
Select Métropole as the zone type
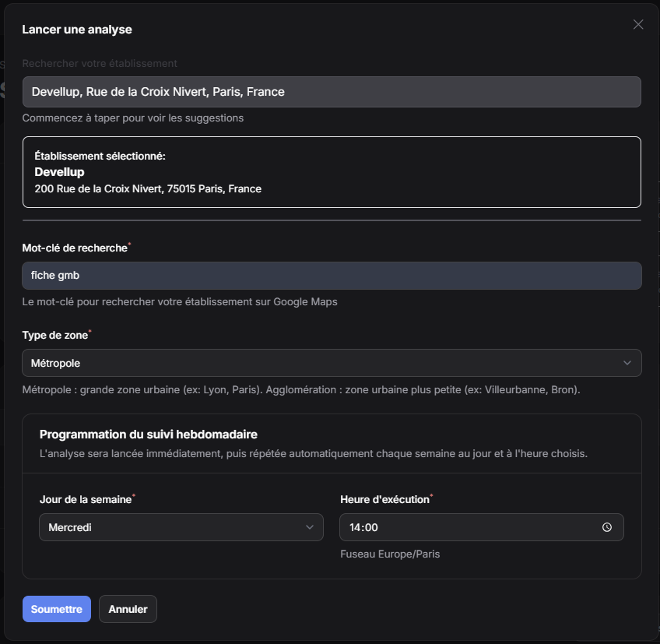[x=332, y=362]
